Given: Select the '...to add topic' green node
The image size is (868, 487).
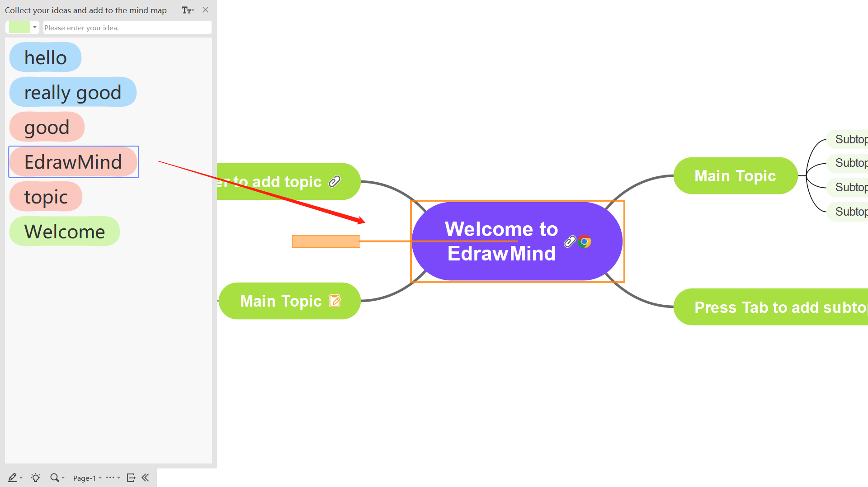Looking at the screenshot, I should [288, 182].
